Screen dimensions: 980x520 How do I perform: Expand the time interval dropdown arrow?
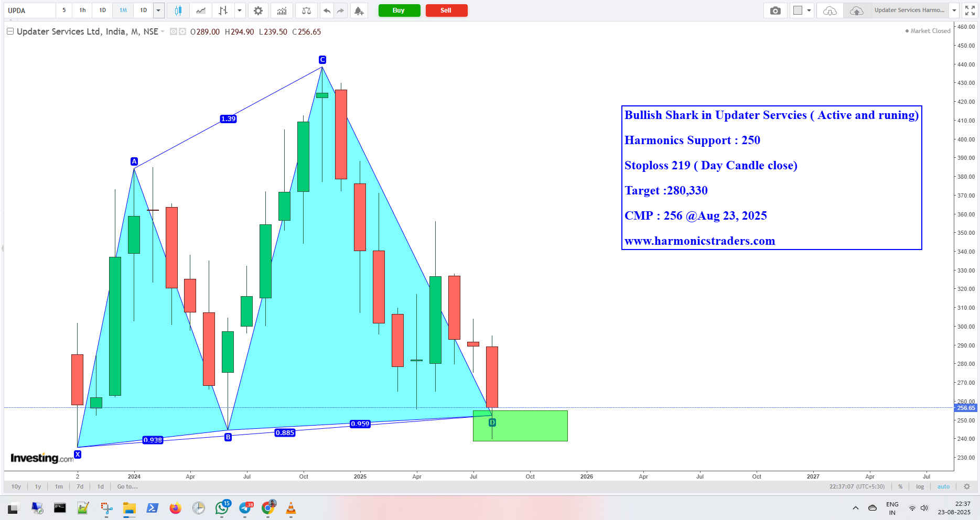pyautogui.click(x=158, y=10)
